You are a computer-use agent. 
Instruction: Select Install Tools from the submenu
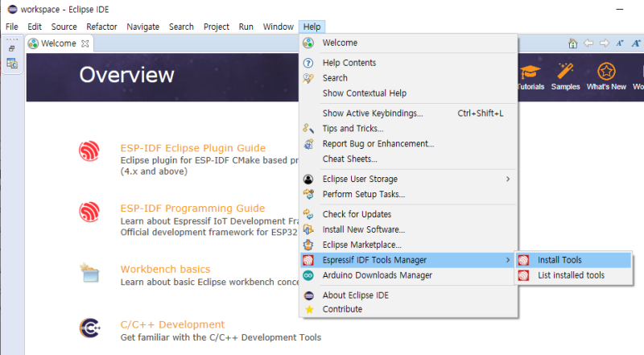click(x=559, y=260)
